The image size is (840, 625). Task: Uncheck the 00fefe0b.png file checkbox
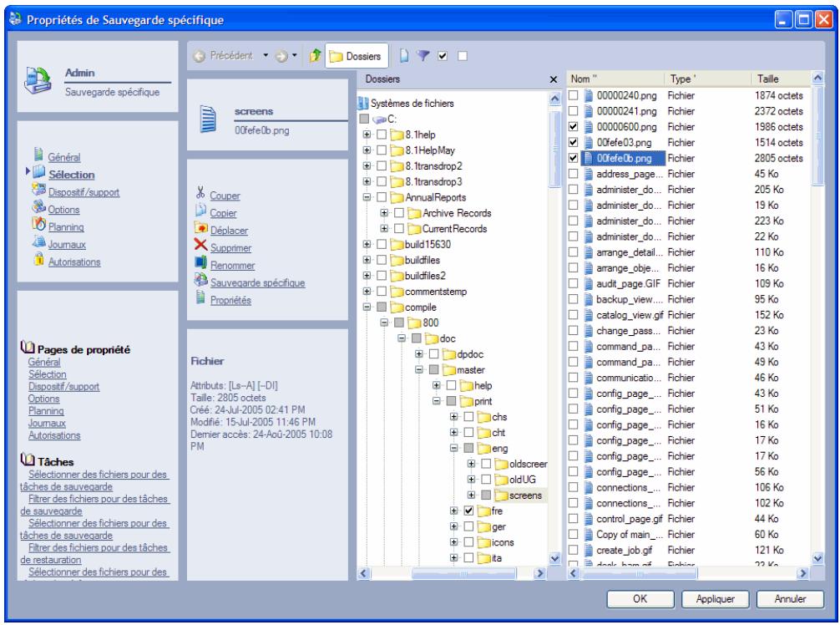pyautogui.click(x=573, y=158)
